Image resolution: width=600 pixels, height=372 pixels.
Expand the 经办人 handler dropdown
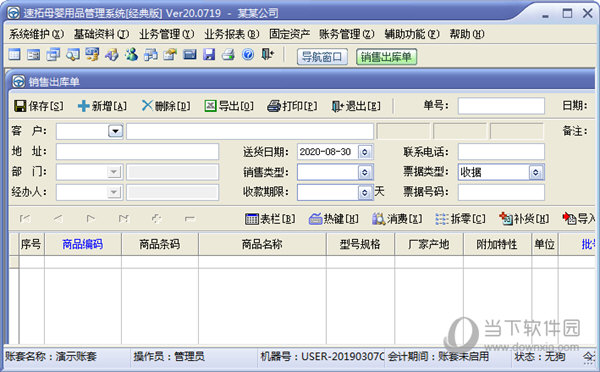[x=114, y=192]
